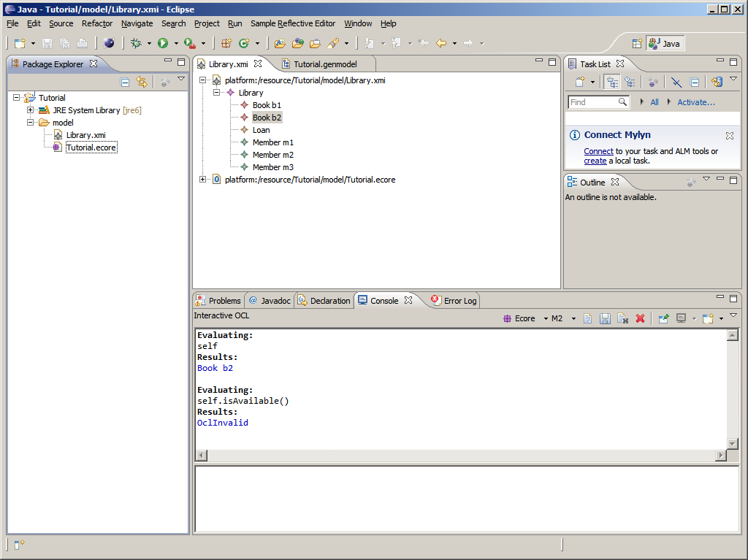The height and width of the screenshot is (560, 748).
Task: Click the green Run button icon
Action: click(163, 43)
